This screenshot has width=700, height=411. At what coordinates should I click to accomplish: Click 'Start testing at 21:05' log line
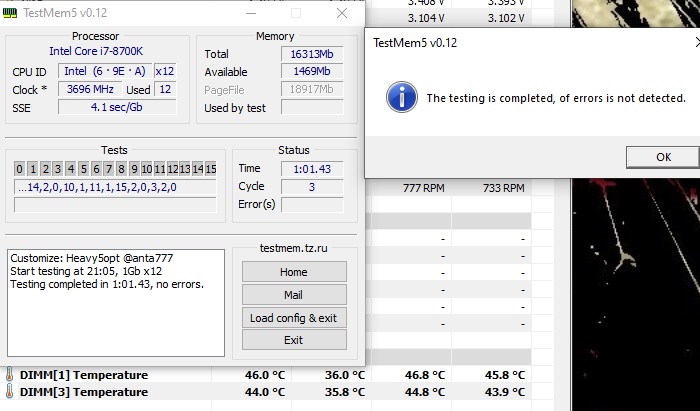[86, 271]
